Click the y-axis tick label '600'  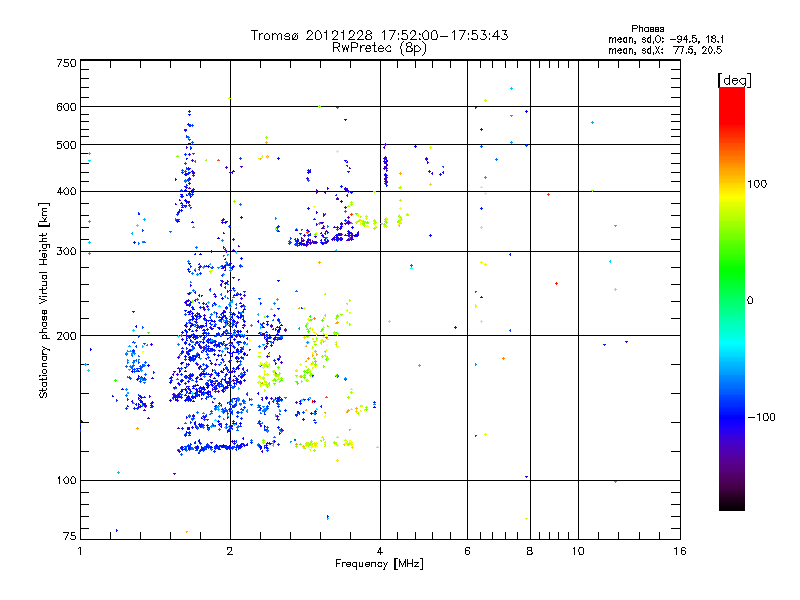(66, 107)
